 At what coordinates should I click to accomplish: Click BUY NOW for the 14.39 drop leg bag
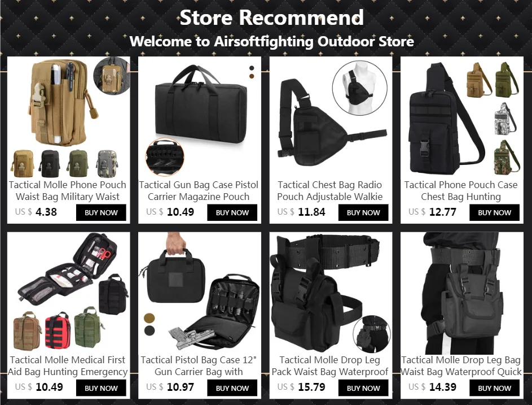pyautogui.click(x=494, y=388)
